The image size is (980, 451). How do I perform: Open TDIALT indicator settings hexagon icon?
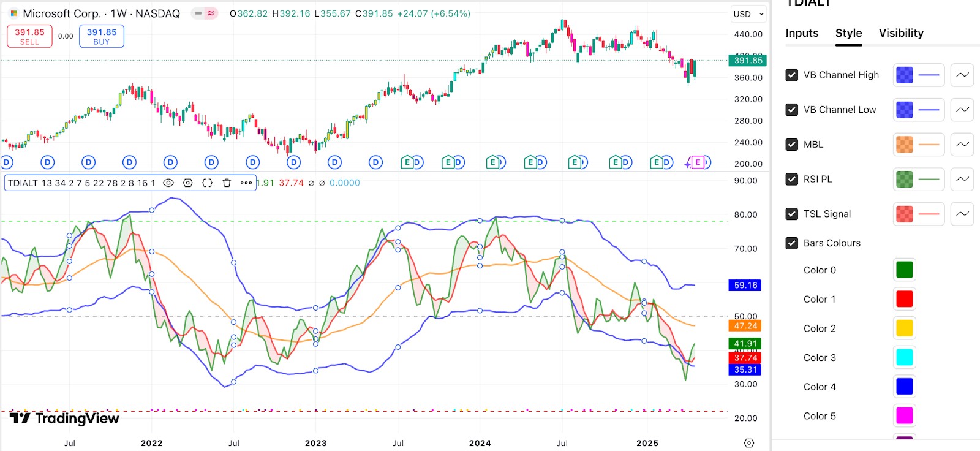pyautogui.click(x=188, y=183)
